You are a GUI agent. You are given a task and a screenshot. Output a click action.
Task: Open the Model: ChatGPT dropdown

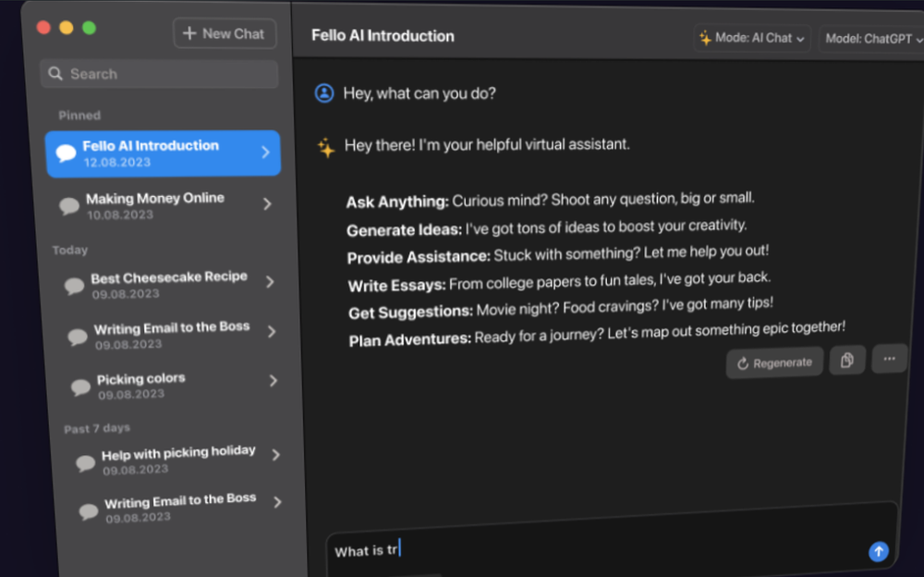(x=870, y=39)
